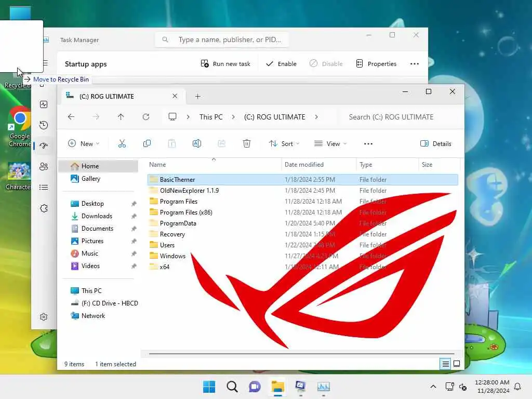Screen dimensions: 532x399
Task: Expand chevron after (C:) ROG ULTIMATE in address bar
Action: point(316,117)
